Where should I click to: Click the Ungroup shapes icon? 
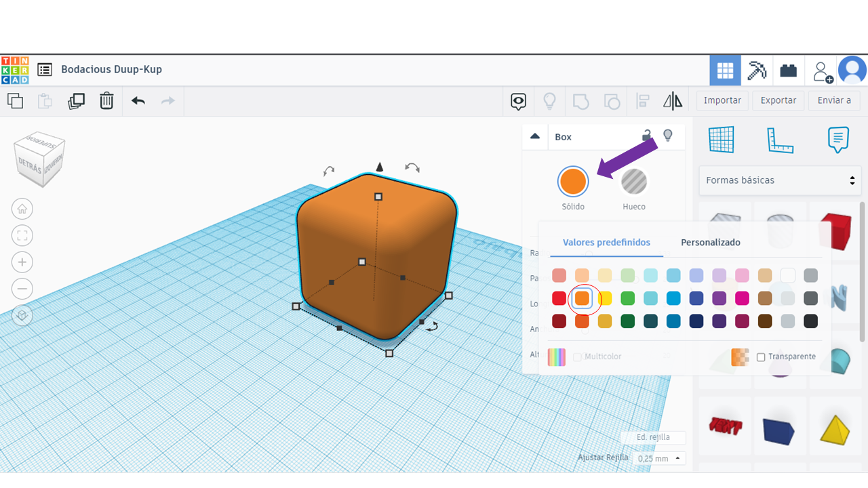[x=612, y=102]
